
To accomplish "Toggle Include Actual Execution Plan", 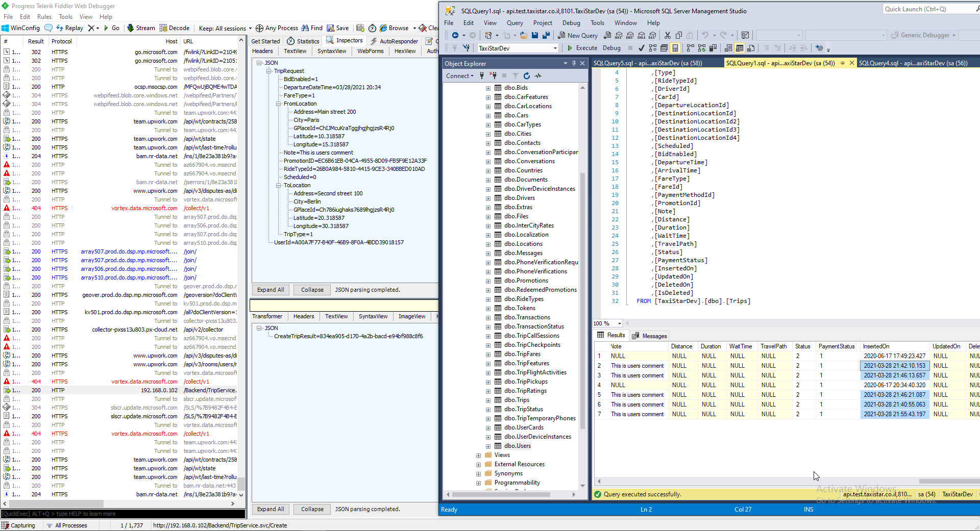I will [x=691, y=48].
